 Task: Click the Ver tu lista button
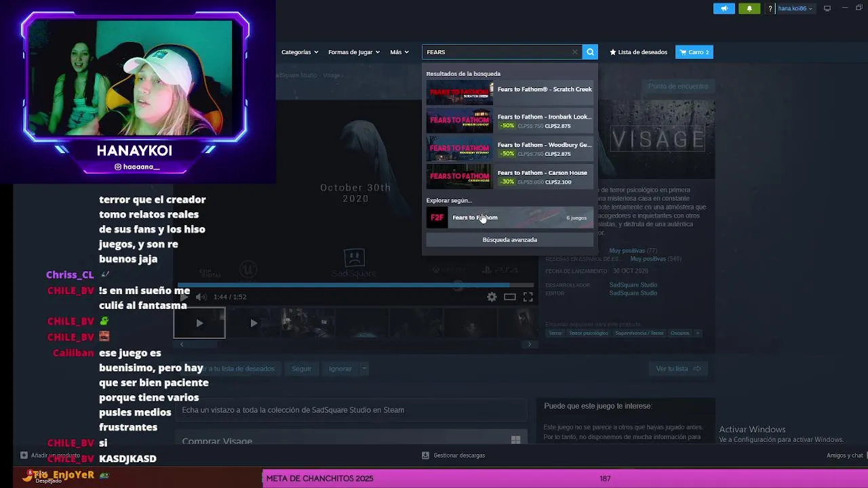678,369
